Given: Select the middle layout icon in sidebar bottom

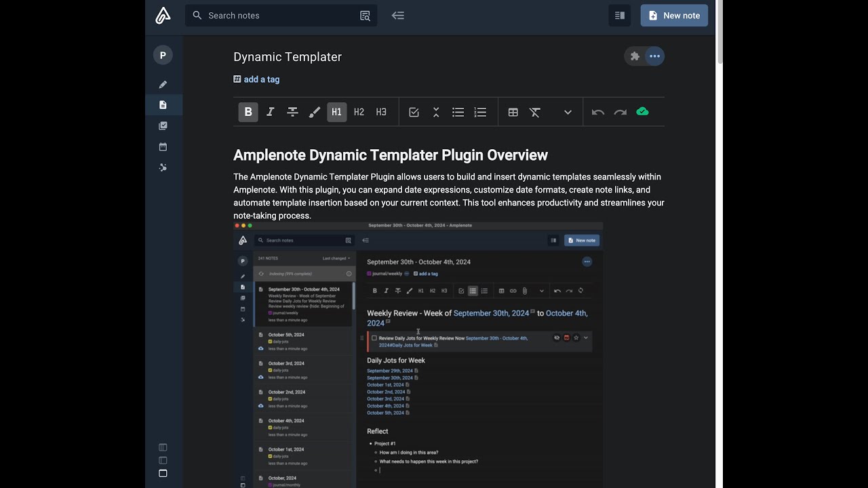Looking at the screenshot, I should coord(163,460).
